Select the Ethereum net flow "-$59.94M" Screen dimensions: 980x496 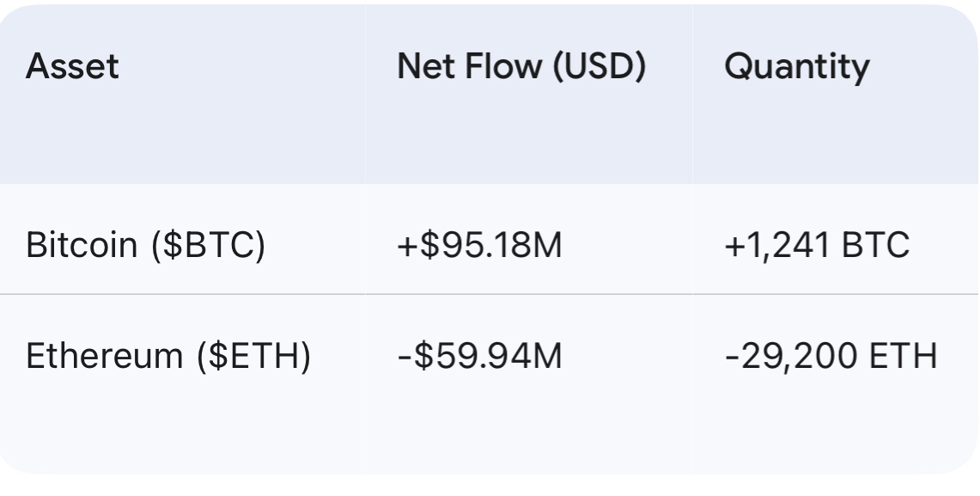479,356
